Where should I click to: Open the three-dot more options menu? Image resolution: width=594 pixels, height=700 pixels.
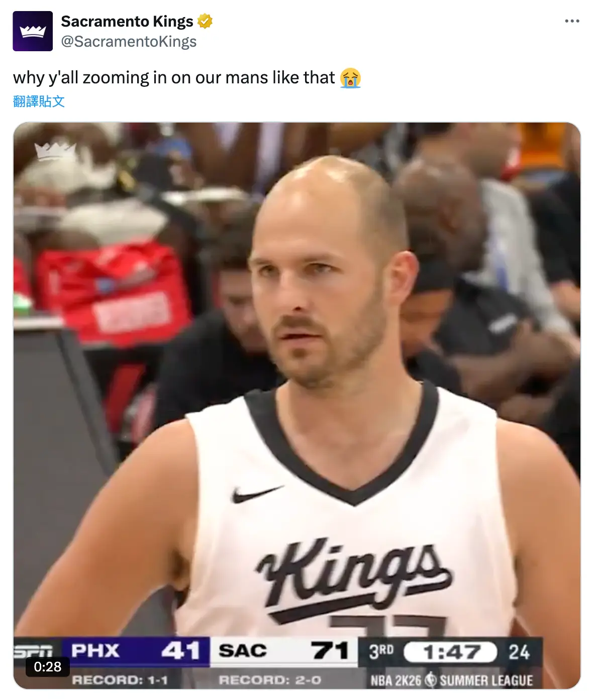[x=572, y=21]
